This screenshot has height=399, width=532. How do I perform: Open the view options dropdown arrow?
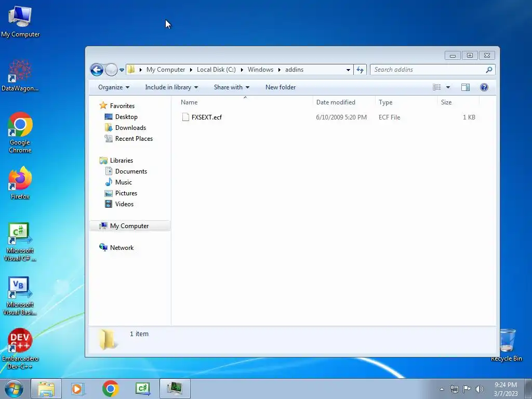coord(448,87)
